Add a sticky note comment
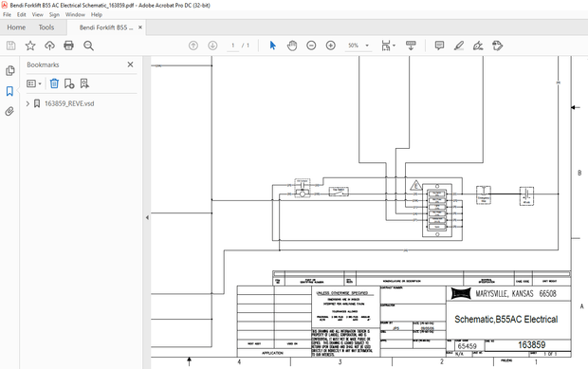 (439, 46)
